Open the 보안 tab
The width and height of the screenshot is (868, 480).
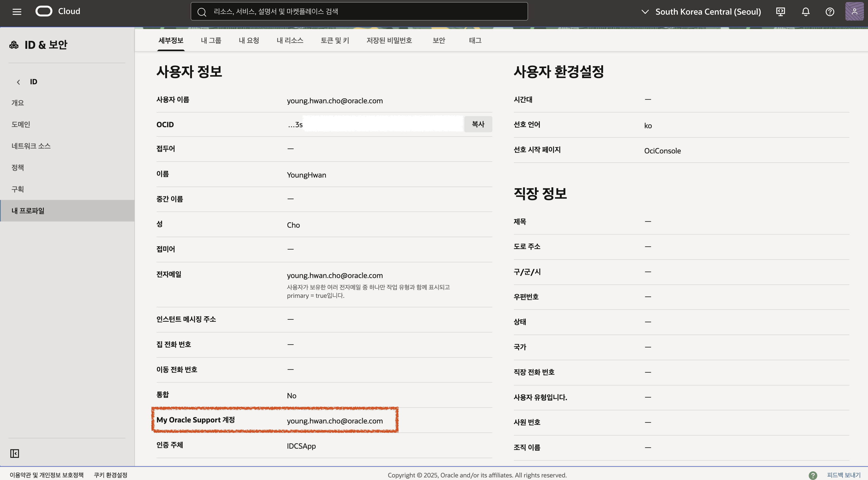click(439, 40)
